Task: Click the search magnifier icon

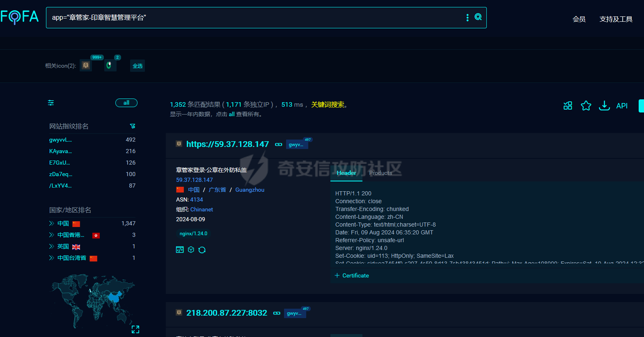Action: pyautogui.click(x=478, y=17)
